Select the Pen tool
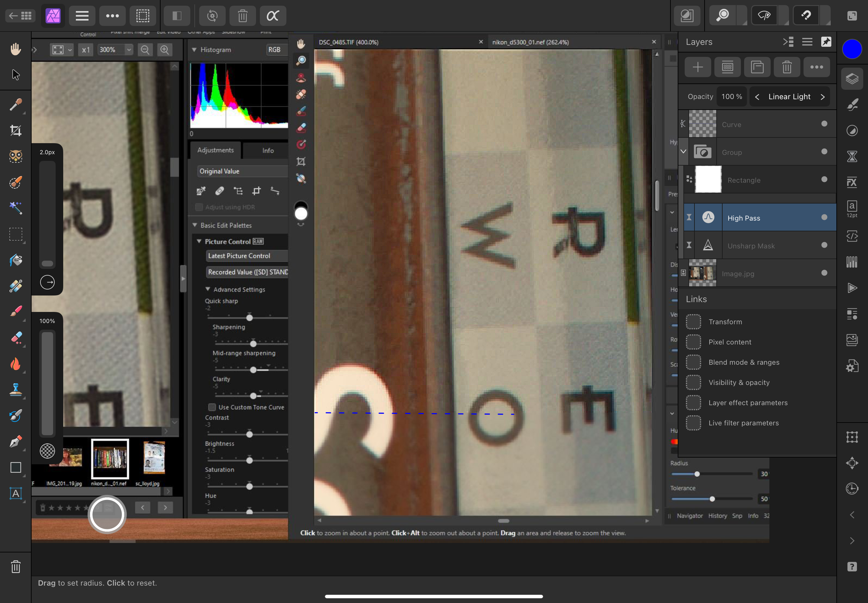 coord(15,441)
